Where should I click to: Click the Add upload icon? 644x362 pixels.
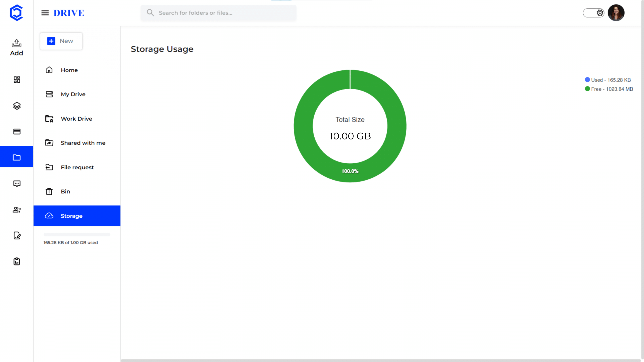[x=17, y=43]
